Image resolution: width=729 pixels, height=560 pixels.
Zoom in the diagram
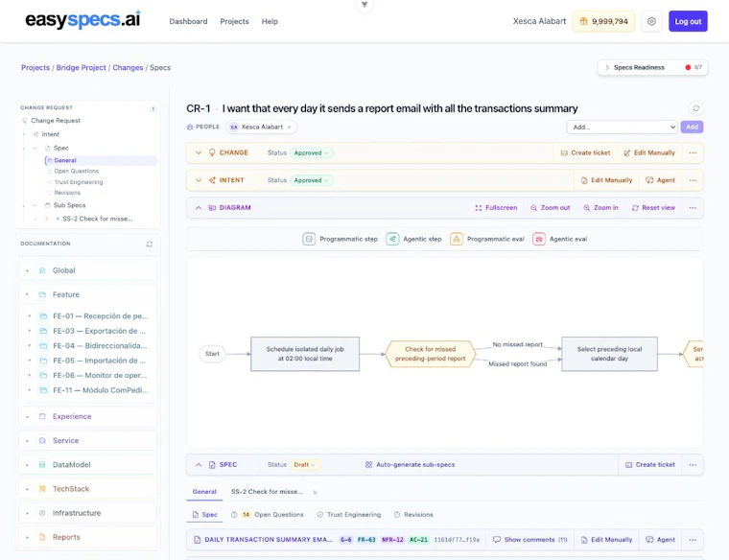click(x=601, y=208)
